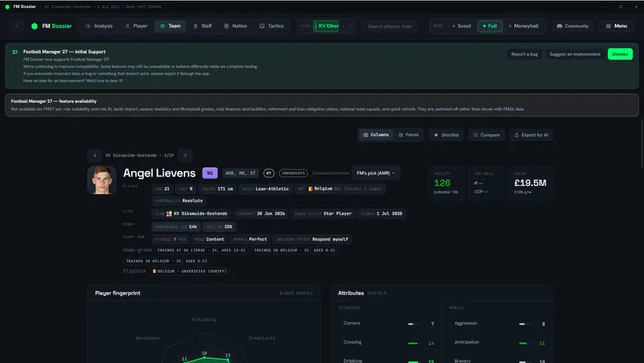
Task: Switch mode to Scout
Action: 462,26
